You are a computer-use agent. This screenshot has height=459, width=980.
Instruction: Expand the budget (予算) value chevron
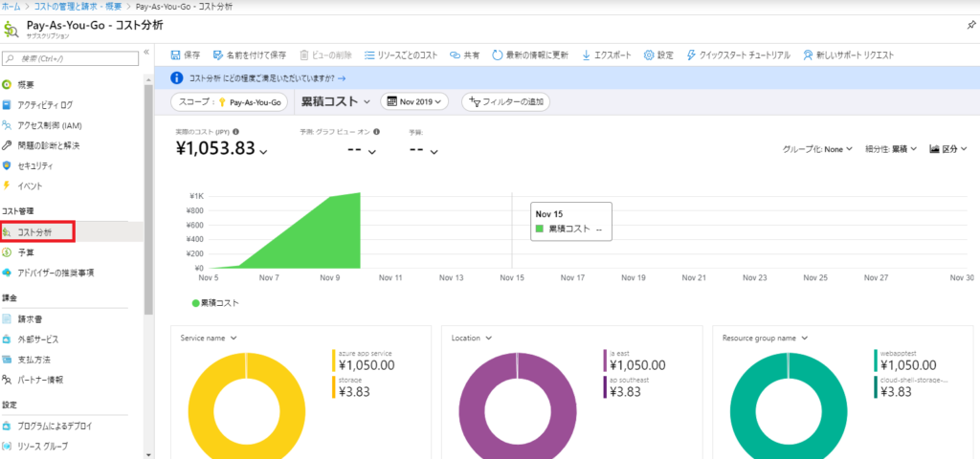(434, 152)
